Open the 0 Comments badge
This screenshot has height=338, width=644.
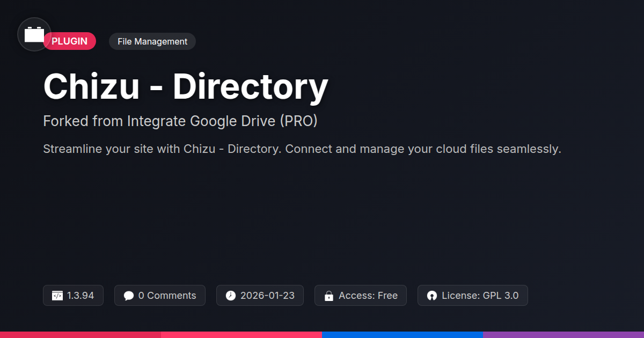(x=160, y=296)
